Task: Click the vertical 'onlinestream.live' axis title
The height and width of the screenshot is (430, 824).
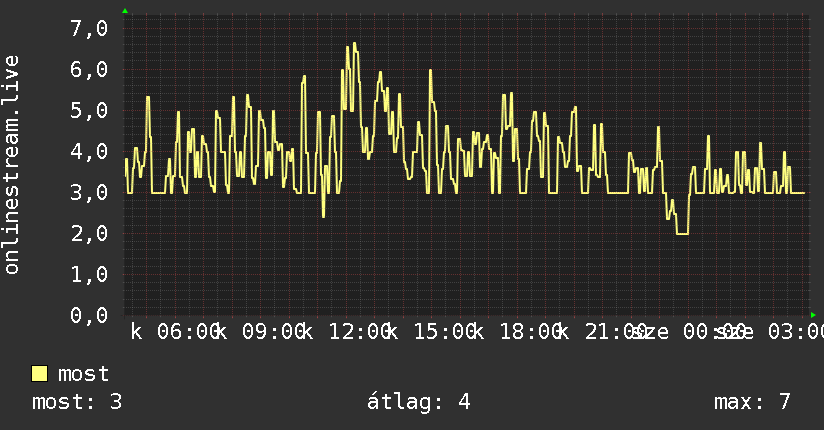Action: [x=11, y=165]
